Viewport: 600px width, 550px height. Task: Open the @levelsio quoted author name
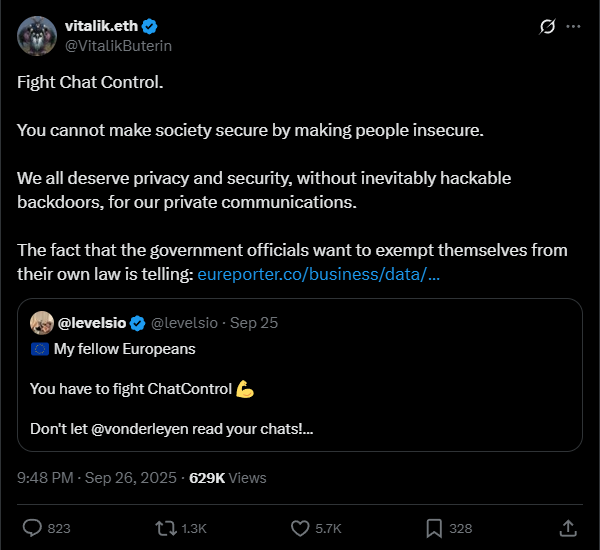(x=92, y=322)
